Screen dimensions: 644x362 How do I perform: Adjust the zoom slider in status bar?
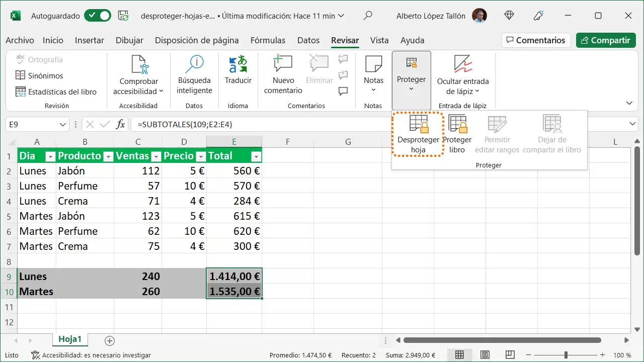(x=566, y=355)
